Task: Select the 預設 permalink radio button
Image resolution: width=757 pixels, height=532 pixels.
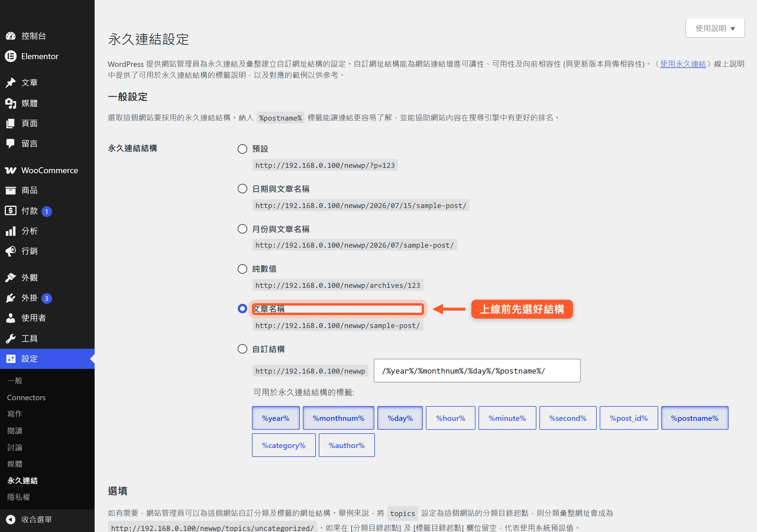Action: click(x=242, y=149)
